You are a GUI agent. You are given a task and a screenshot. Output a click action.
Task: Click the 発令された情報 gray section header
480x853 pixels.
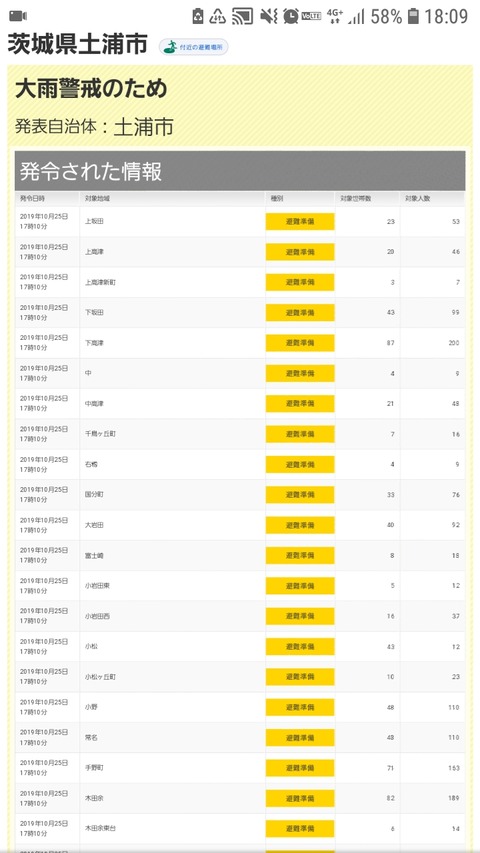point(240,171)
